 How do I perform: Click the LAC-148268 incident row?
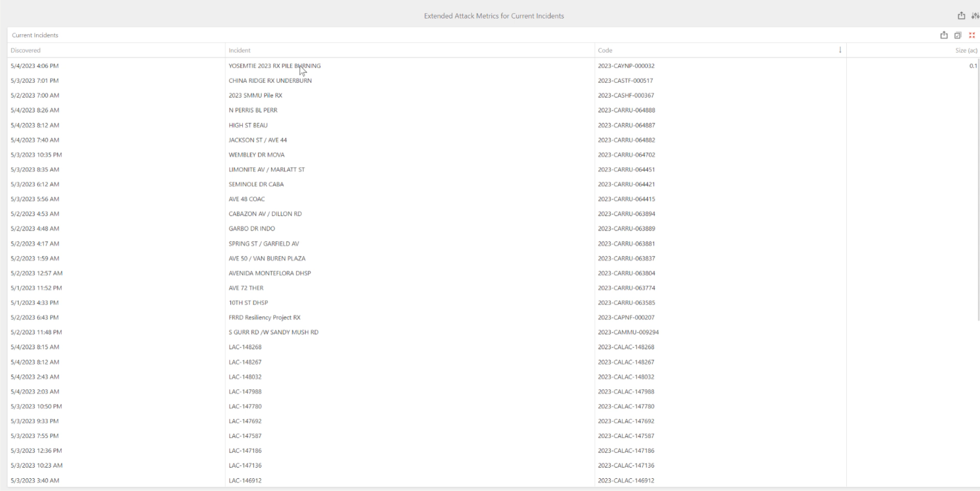245,347
